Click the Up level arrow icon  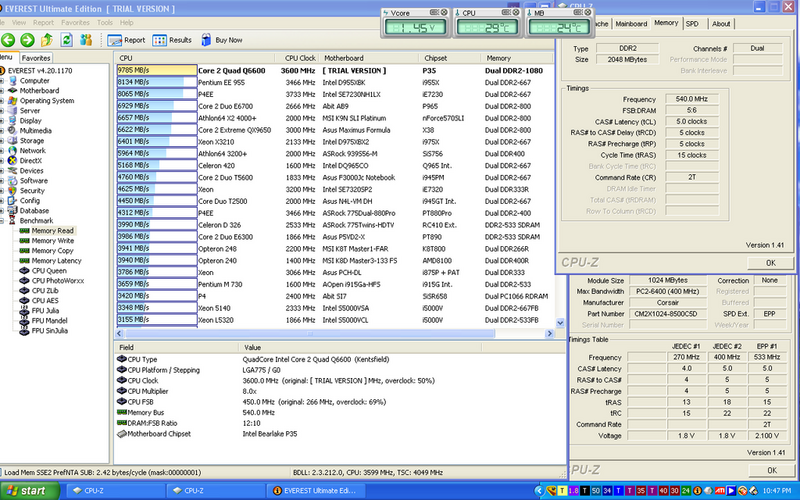point(47,40)
